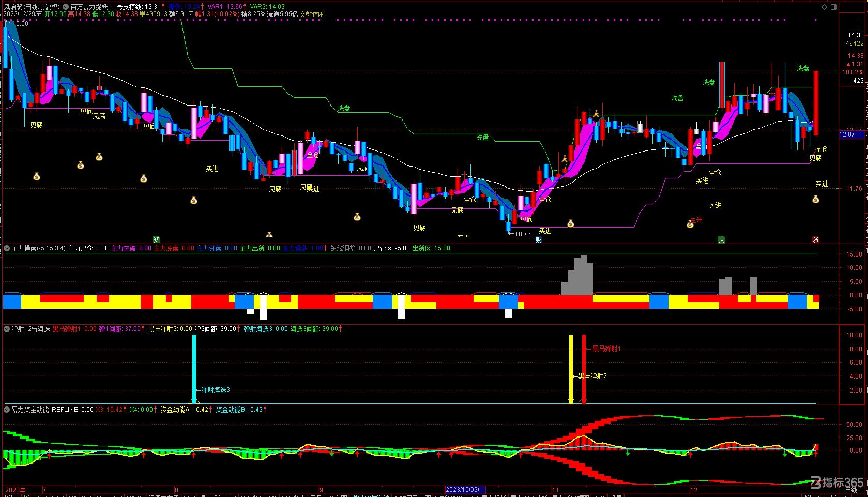Click the 涨 marker icon below chart
Screen dimensions: 868x497
(x=815, y=239)
